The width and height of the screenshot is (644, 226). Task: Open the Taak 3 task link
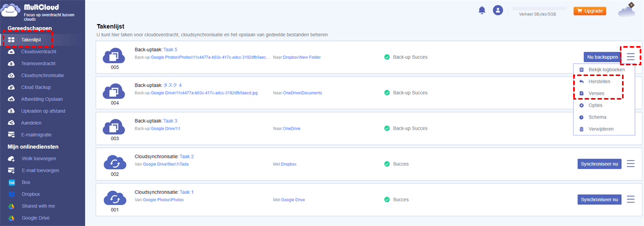click(170, 121)
